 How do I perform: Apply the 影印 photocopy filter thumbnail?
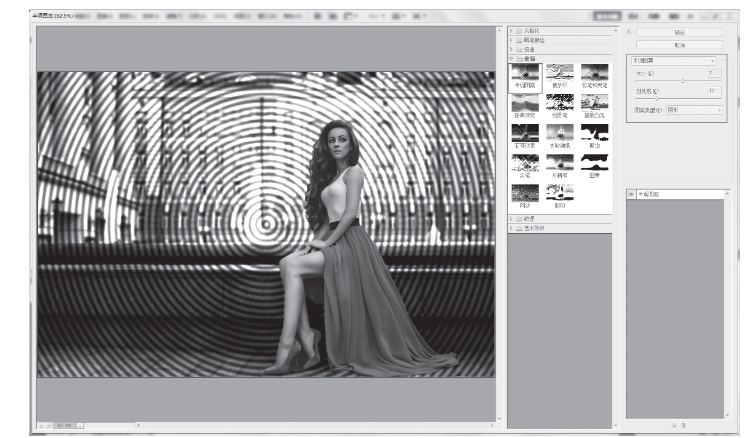(x=559, y=192)
